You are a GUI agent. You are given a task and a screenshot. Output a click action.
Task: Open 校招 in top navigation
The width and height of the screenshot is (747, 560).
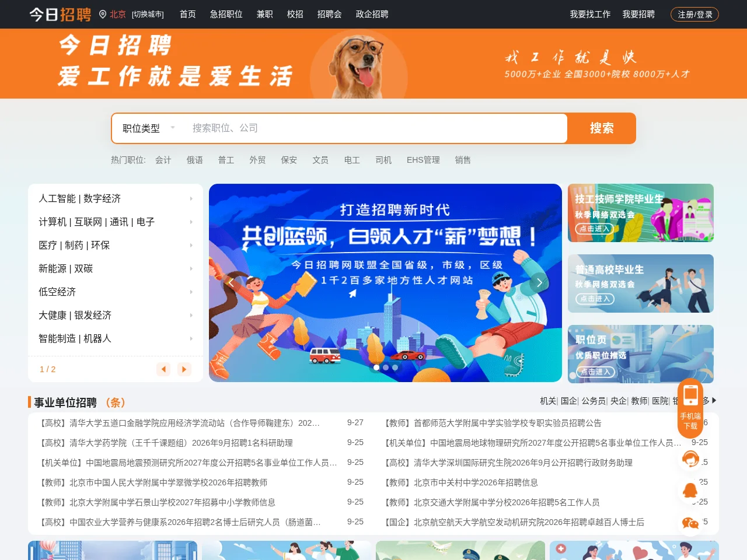295,14
